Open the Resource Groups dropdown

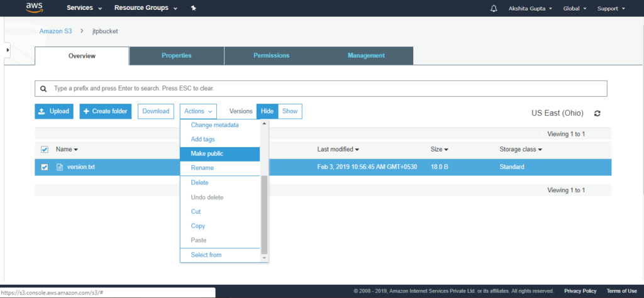146,8
